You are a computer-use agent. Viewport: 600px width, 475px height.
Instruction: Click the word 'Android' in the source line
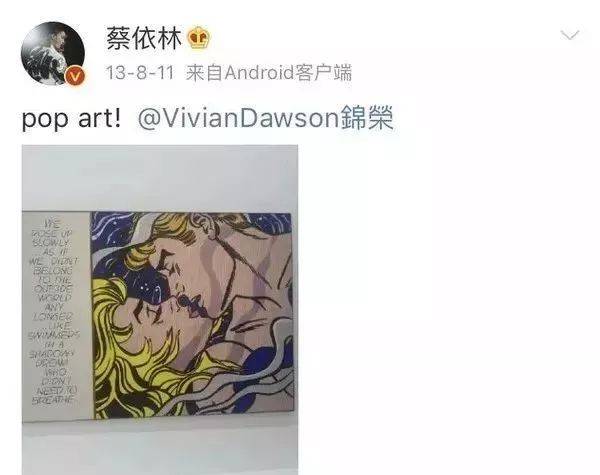coord(259,73)
